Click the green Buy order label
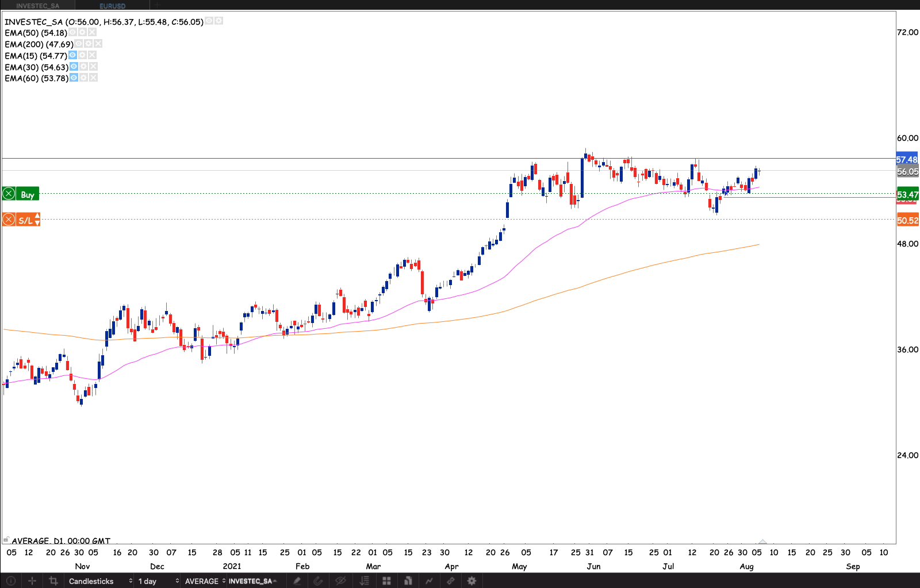This screenshot has height=588, width=920. point(28,194)
